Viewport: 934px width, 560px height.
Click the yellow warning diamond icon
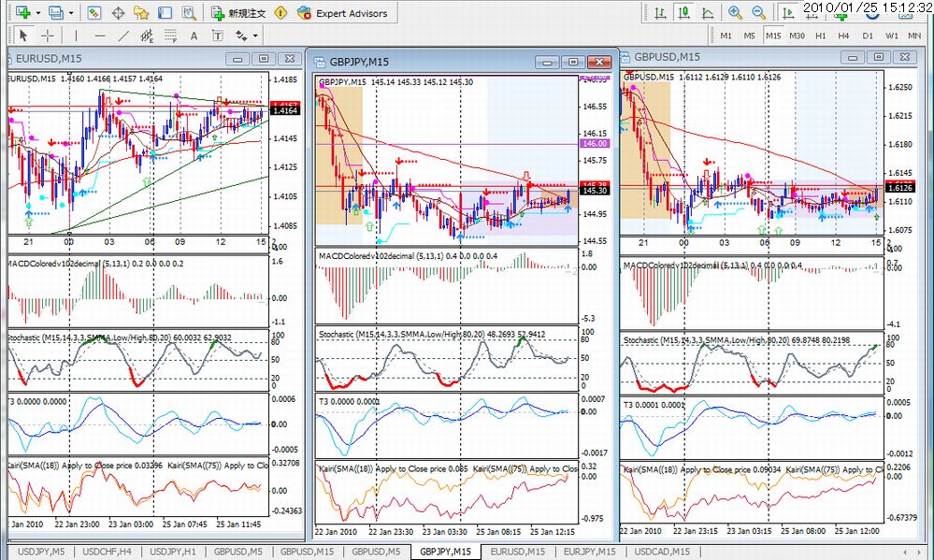click(281, 12)
